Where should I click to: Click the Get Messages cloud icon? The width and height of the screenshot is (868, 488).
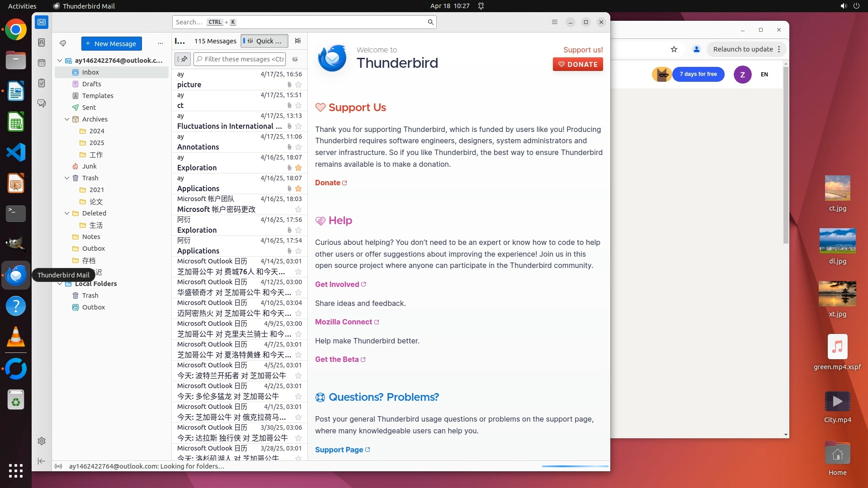tap(63, 43)
